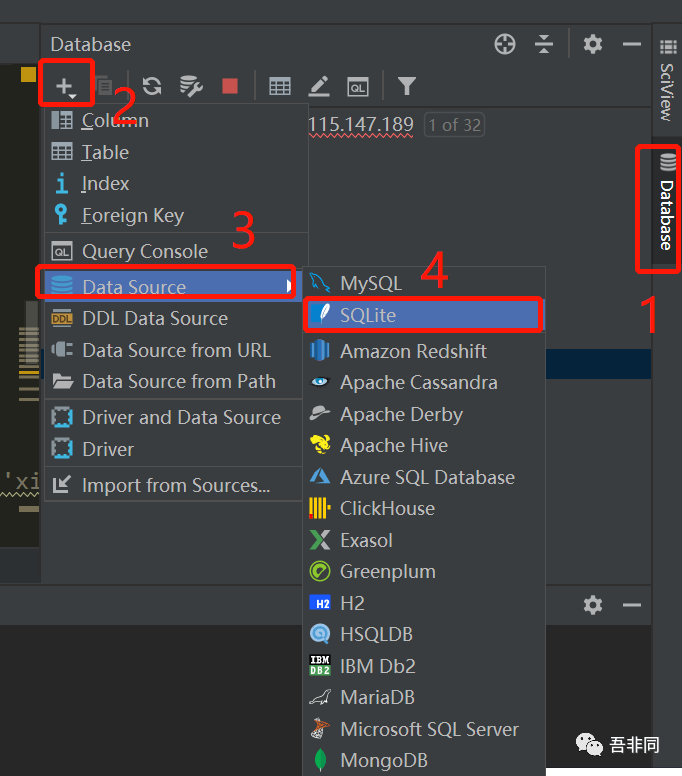Choose DDL Data Source entry
682x776 pixels.
pos(173,318)
